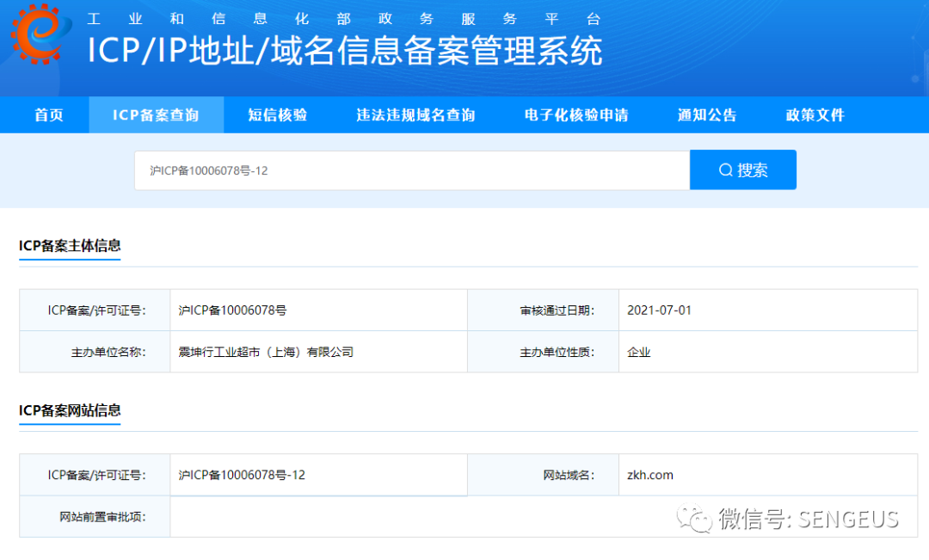Click the 工业和信息化部政务服务平台 header text
The height and width of the screenshot is (560, 929).
[x=343, y=19]
